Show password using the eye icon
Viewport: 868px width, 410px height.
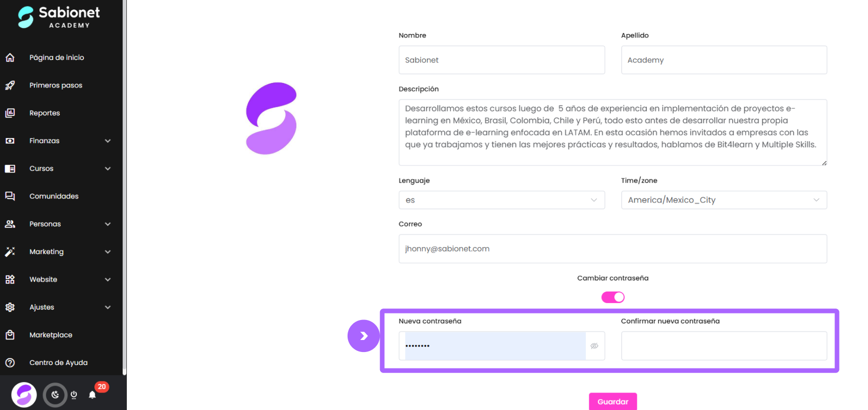click(594, 346)
